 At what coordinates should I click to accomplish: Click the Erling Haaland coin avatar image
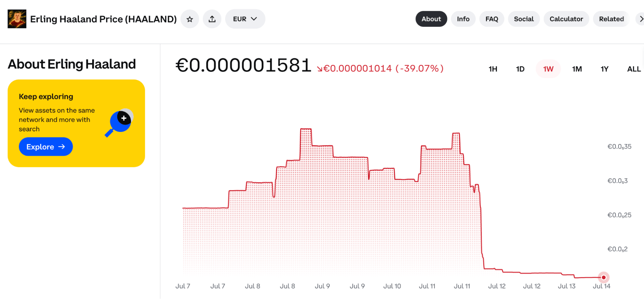tap(17, 19)
